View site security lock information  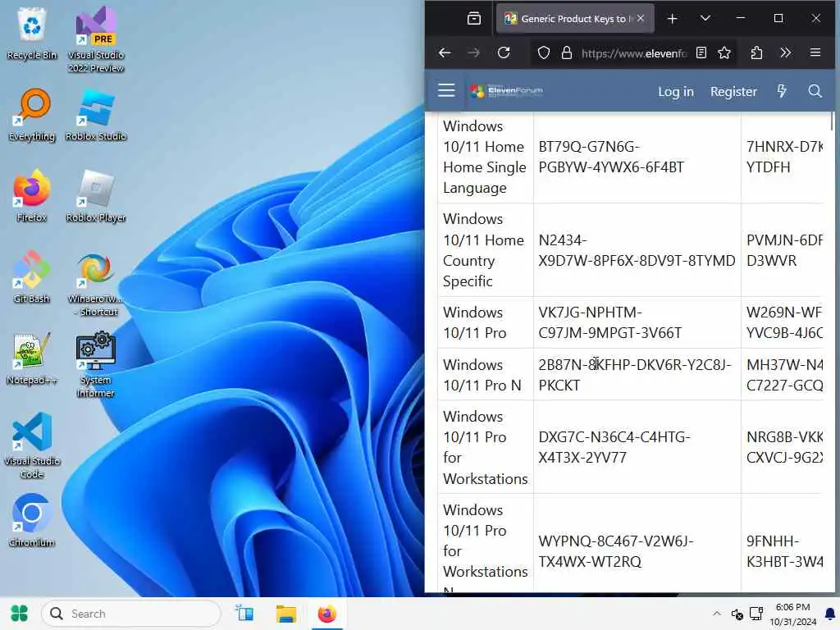[x=566, y=52]
